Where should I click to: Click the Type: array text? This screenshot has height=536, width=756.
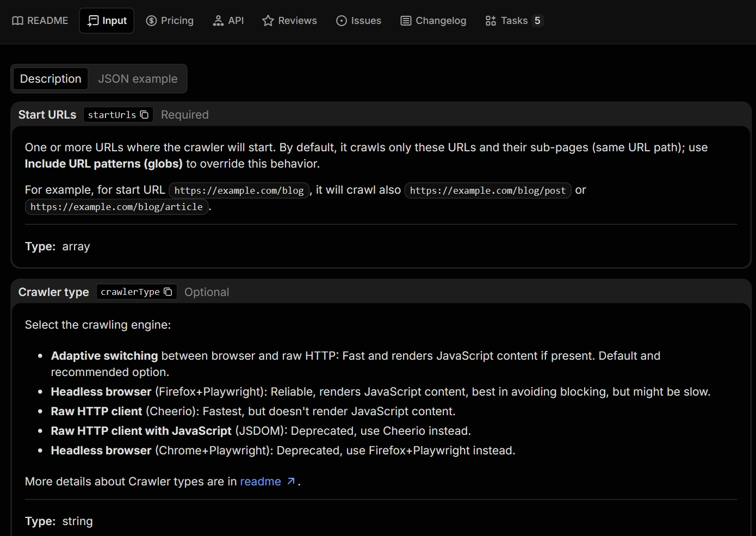point(58,247)
